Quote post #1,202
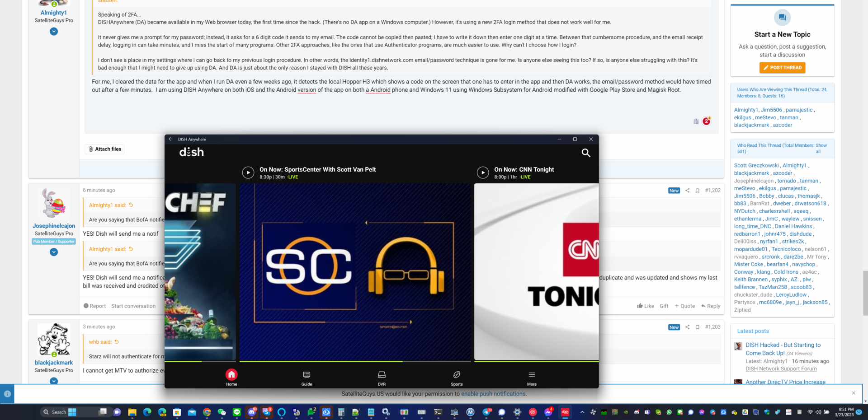This screenshot has width=868, height=420. pyautogui.click(x=685, y=306)
